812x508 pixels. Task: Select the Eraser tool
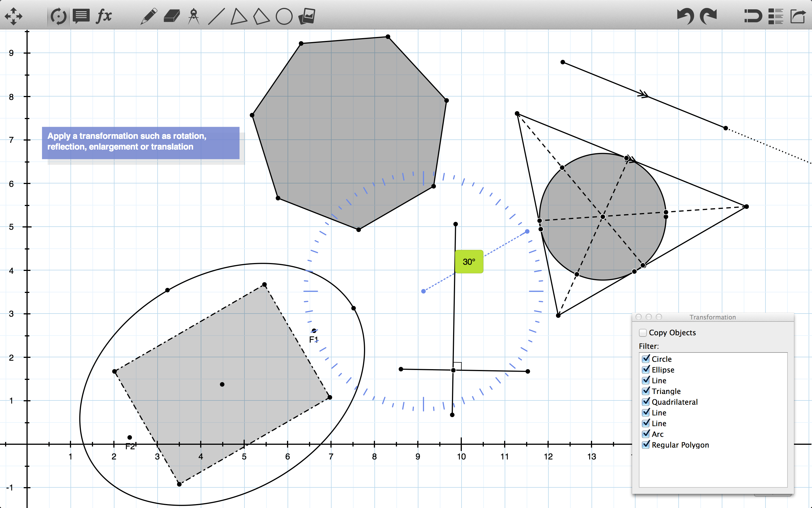click(x=172, y=16)
